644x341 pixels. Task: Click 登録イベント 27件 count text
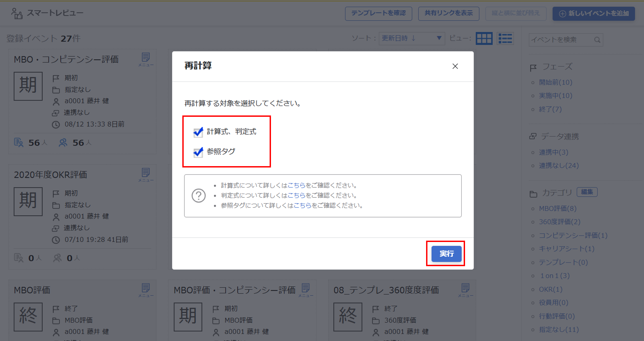coord(44,39)
